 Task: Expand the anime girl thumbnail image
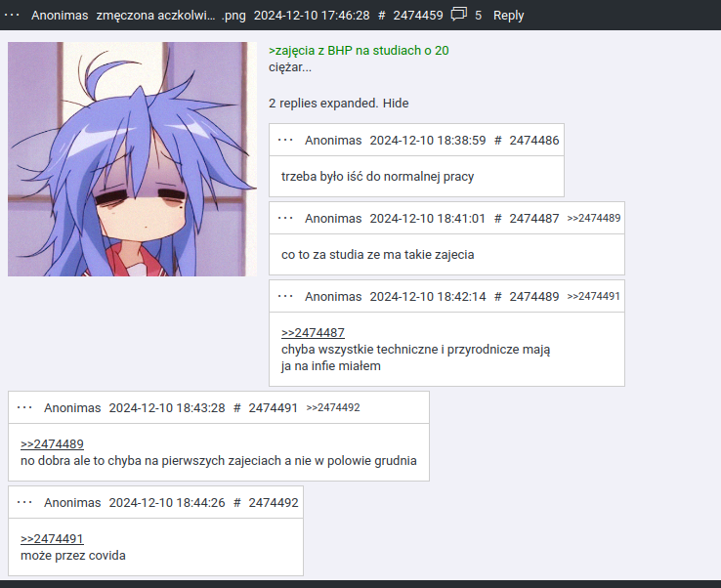(133, 159)
